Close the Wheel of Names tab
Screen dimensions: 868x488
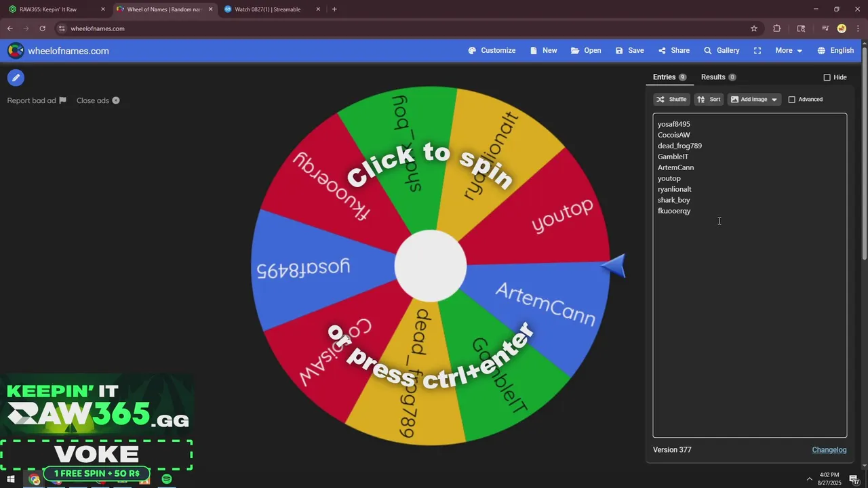tap(210, 9)
